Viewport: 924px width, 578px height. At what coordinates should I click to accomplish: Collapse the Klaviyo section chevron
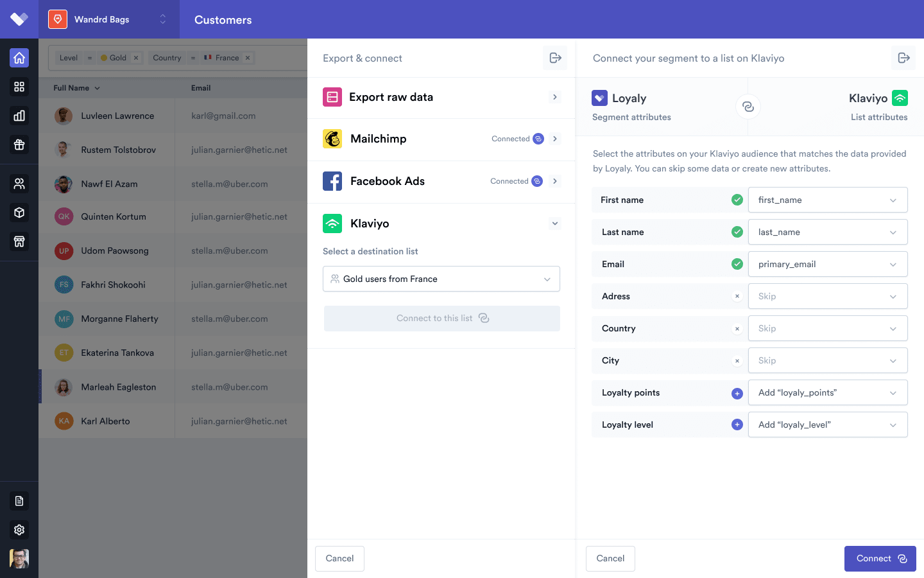pos(555,223)
